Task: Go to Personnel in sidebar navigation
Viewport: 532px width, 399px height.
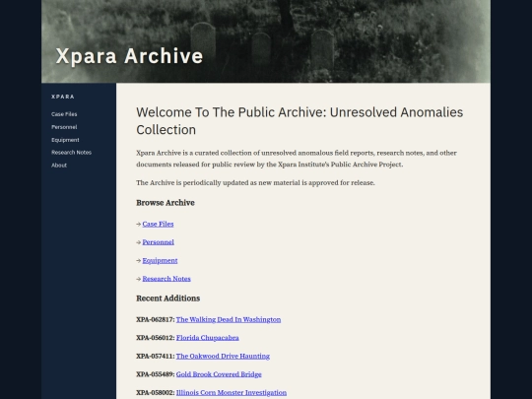Action: pyautogui.click(x=64, y=127)
